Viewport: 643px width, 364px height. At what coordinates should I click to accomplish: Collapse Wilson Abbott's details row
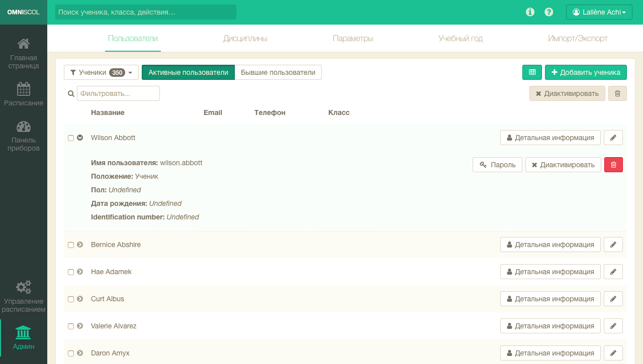click(x=80, y=138)
